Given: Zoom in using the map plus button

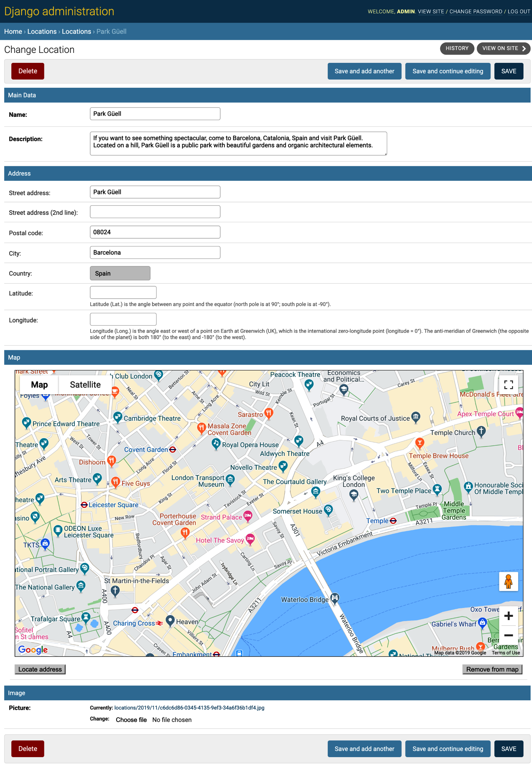Looking at the screenshot, I should 508,616.
